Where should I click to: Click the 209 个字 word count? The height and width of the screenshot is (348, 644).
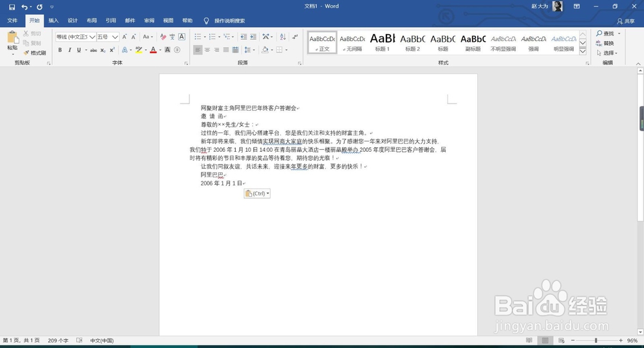click(58, 340)
